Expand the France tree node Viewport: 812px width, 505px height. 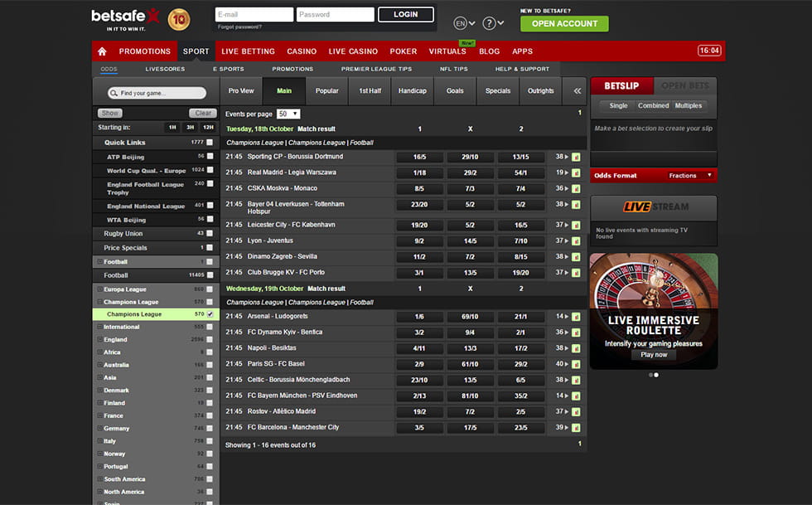point(99,415)
